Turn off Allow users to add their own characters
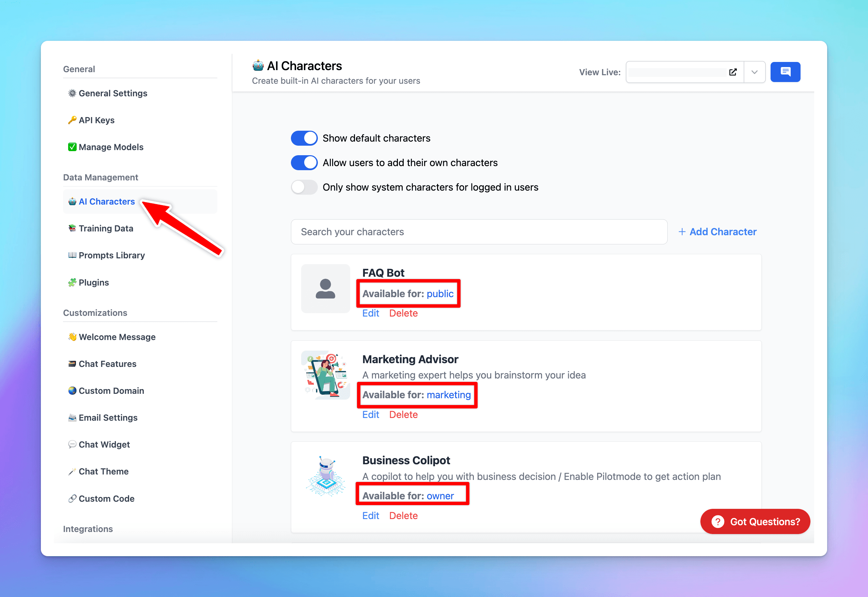Screen dimensions: 868x597 tap(304, 162)
